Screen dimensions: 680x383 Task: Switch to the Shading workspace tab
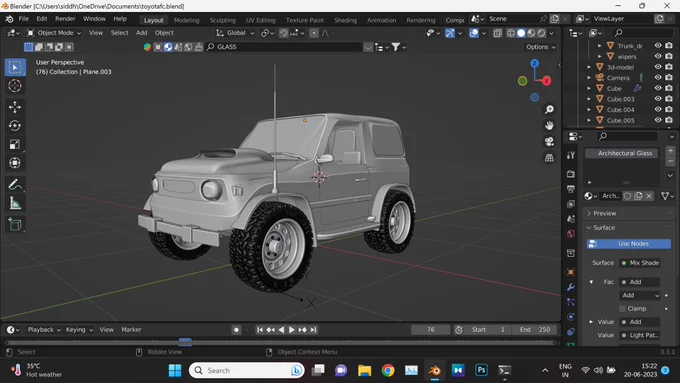click(x=345, y=20)
